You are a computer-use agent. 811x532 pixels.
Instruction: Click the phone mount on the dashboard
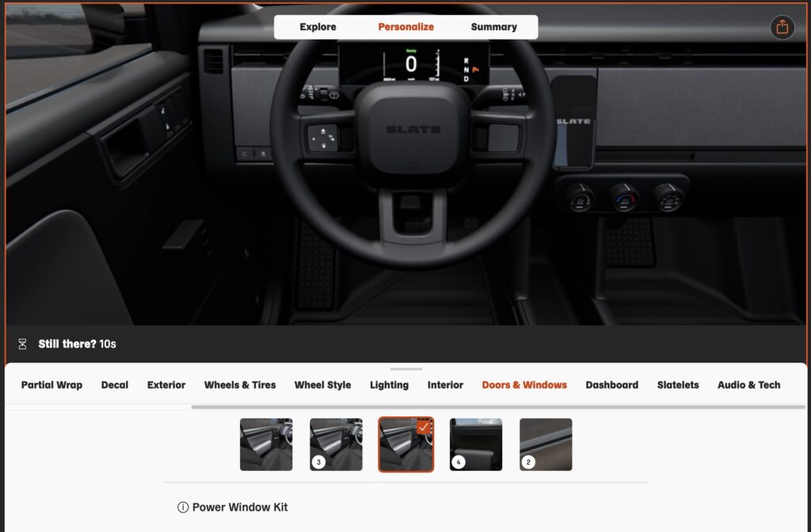(573, 123)
